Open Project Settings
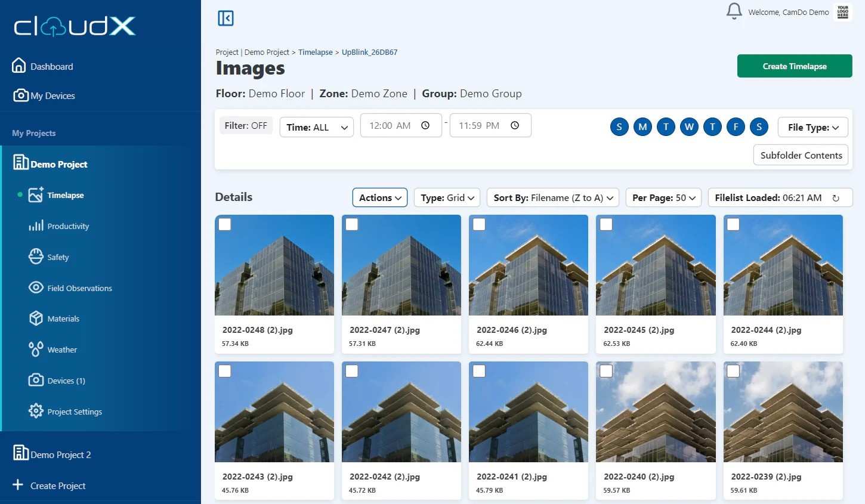The height and width of the screenshot is (504, 865). coord(75,411)
